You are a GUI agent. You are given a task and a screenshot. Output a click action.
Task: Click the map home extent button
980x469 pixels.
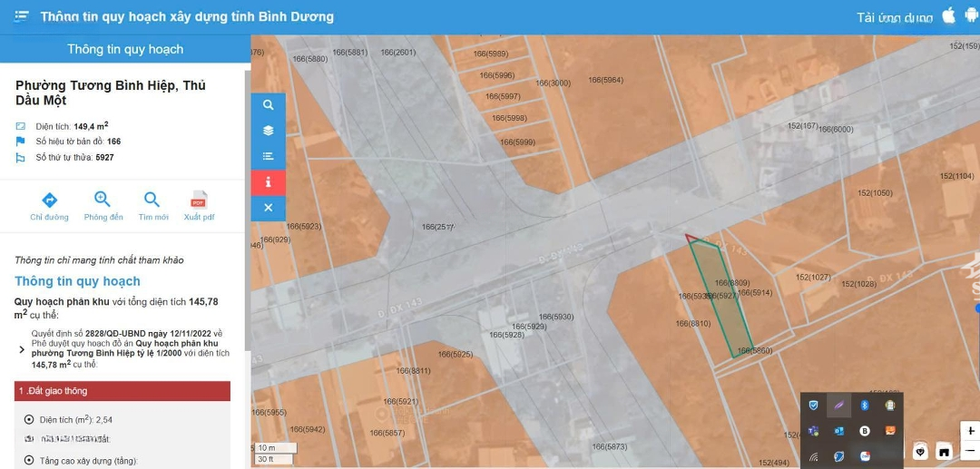tap(945, 452)
